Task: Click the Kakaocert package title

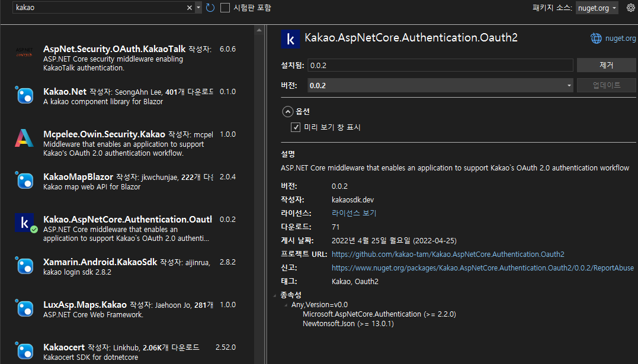Action: [x=64, y=347]
